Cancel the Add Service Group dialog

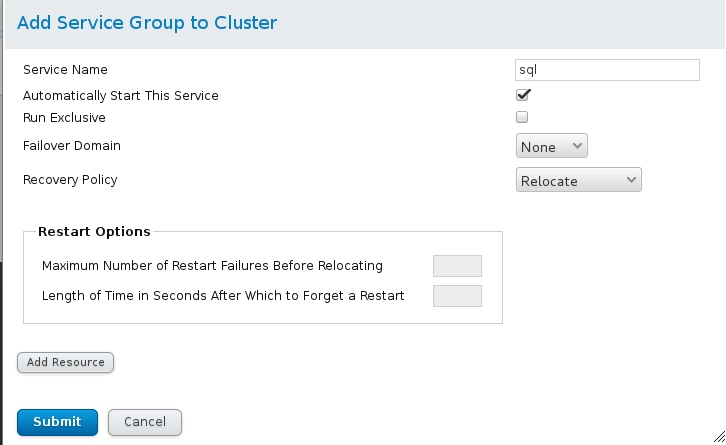click(144, 422)
